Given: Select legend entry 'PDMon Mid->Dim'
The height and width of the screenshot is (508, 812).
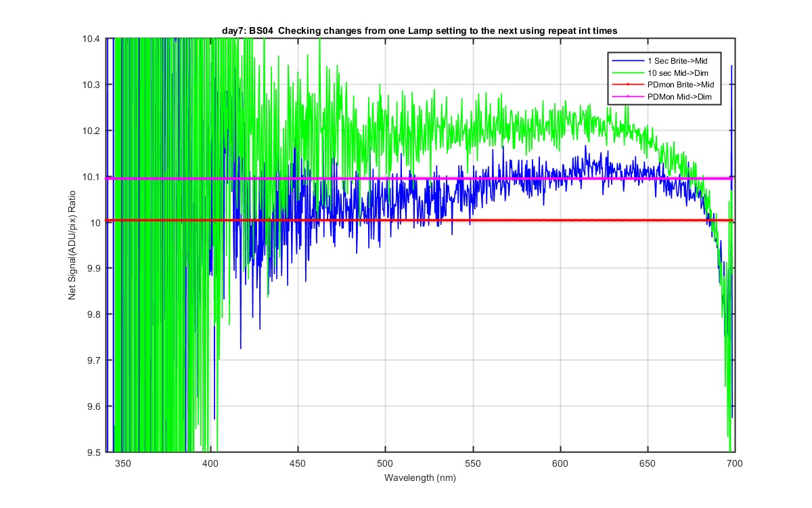Looking at the screenshot, I should pyautogui.click(x=679, y=97).
